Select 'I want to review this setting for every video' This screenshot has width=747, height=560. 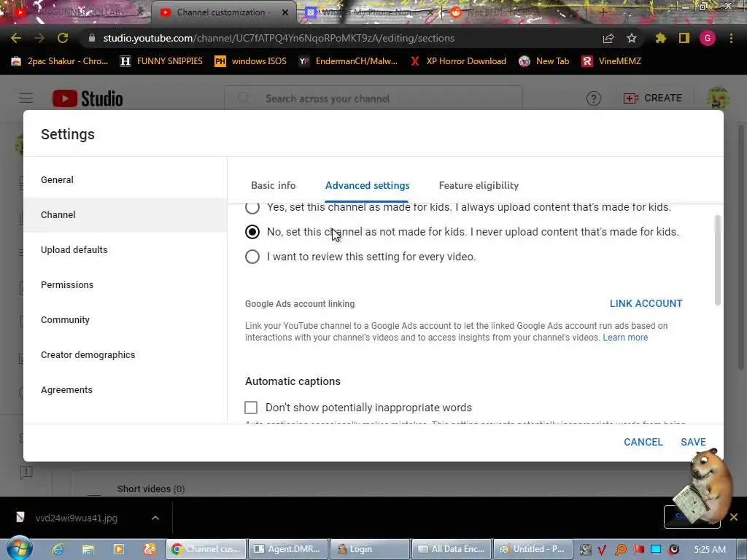click(252, 257)
